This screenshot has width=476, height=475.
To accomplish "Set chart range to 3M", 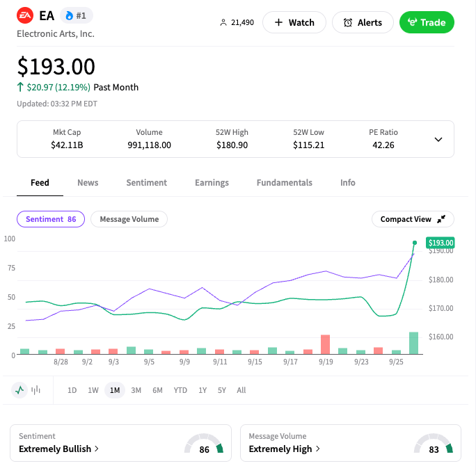I will 136,390.
